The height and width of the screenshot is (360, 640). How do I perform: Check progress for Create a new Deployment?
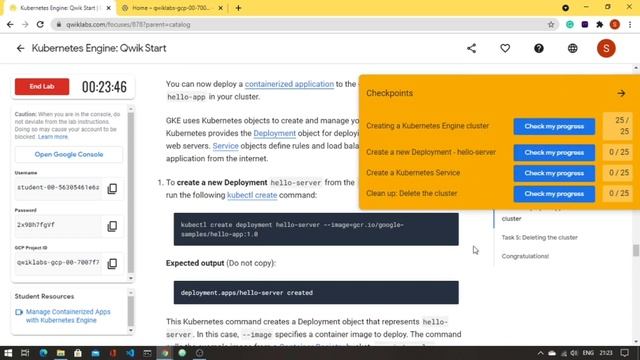(x=554, y=153)
